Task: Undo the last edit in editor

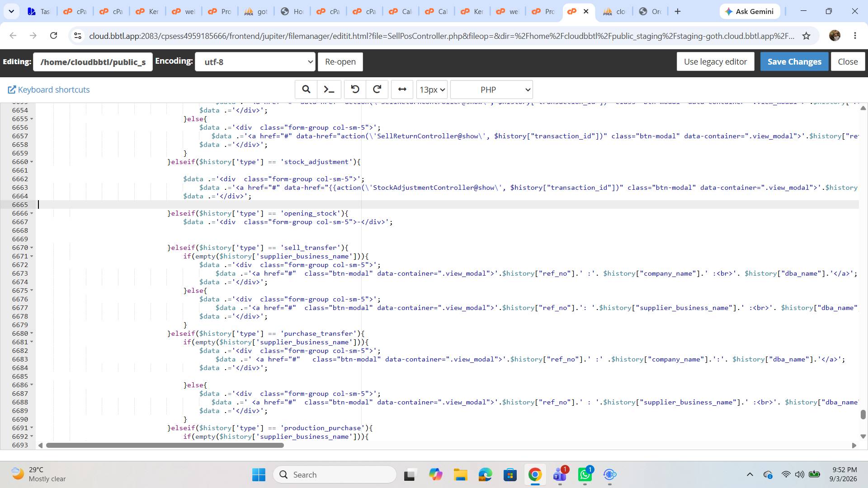Action: coord(355,89)
